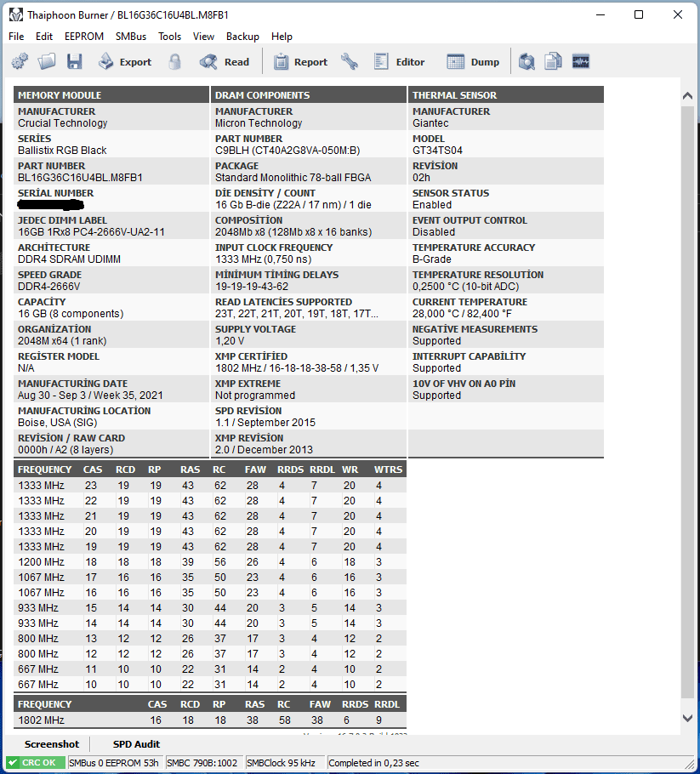Click the padlock write-protection icon

click(174, 62)
